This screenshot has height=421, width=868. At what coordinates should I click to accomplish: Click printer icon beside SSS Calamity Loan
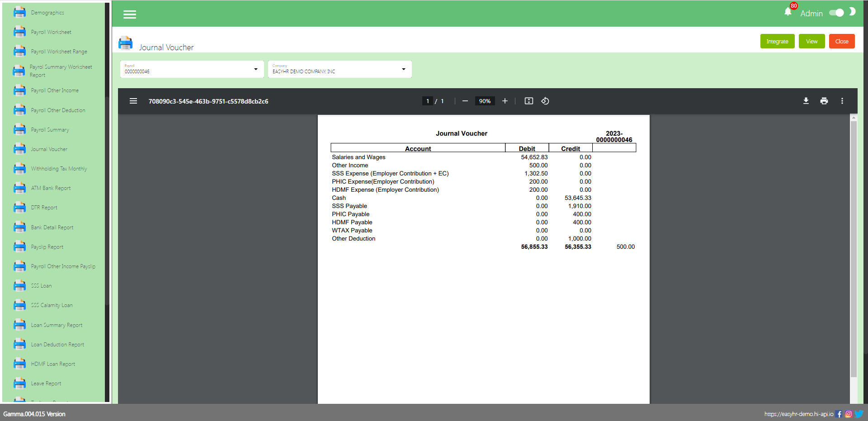[19, 305]
